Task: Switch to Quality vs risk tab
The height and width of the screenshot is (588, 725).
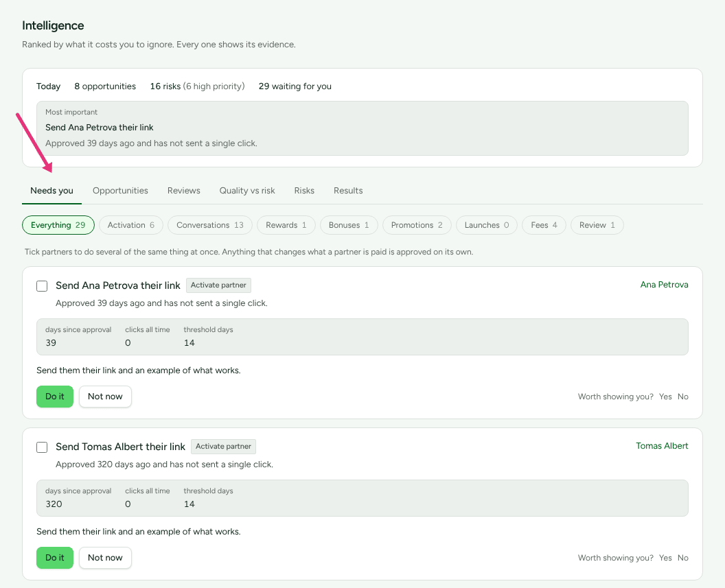Action: pos(247,190)
